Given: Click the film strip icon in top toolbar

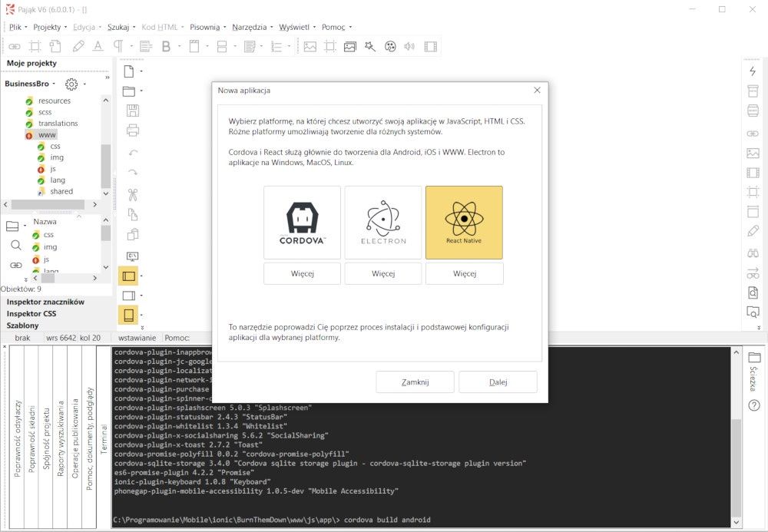Looking at the screenshot, I should (x=430, y=47).
